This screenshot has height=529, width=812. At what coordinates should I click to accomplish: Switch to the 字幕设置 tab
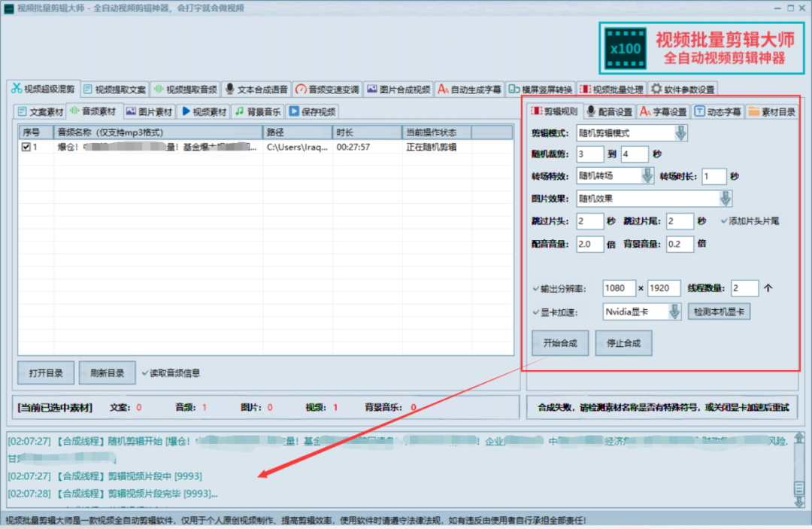tap(663, 111)
